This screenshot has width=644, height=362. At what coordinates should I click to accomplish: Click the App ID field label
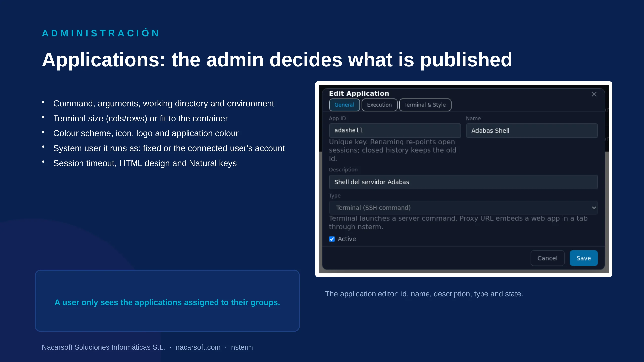pos(337,119)
